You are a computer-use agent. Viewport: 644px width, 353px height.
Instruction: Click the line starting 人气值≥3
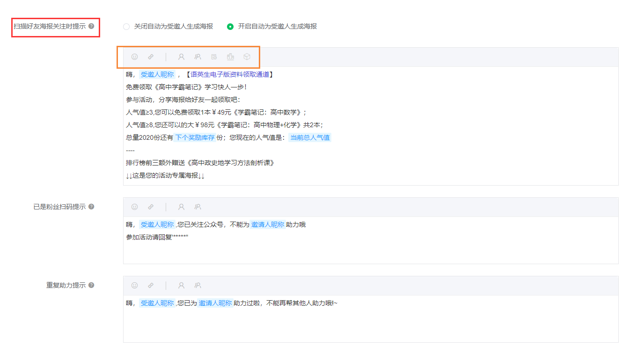tap(216, 112)
